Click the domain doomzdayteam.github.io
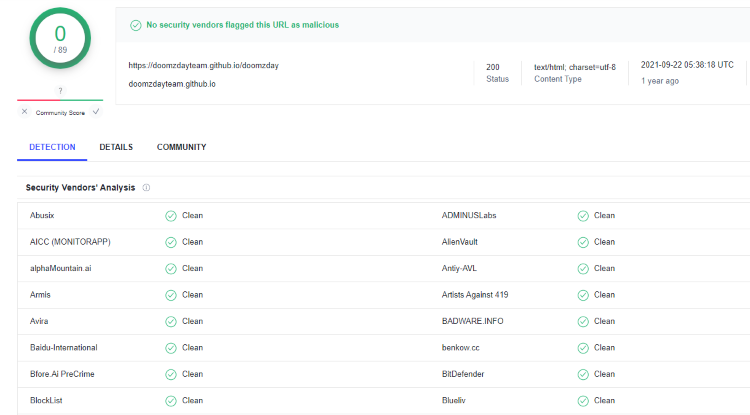 [172, 84]
